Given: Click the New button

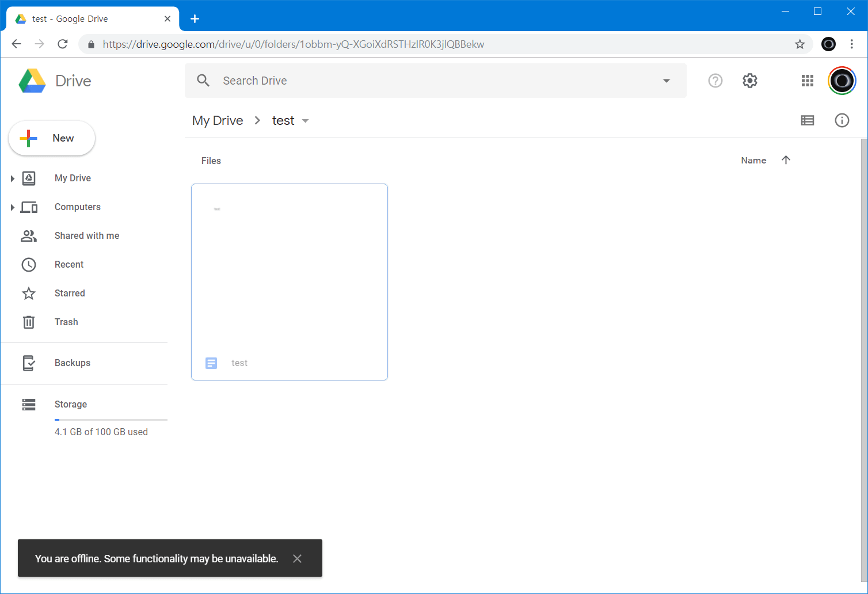Looking at the screenshot, I should pyautogui.click(x=52, y=138).
